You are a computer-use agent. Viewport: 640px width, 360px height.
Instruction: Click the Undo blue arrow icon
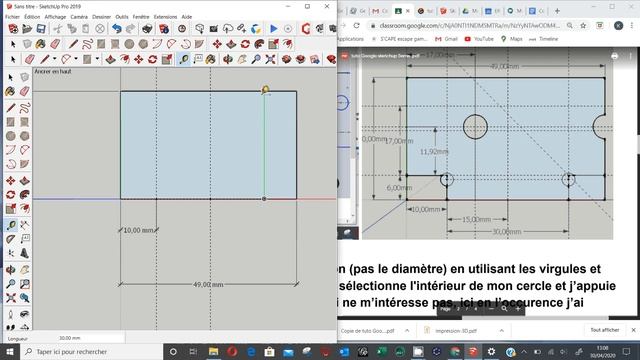pyautogui.click(x=117, y=29)
